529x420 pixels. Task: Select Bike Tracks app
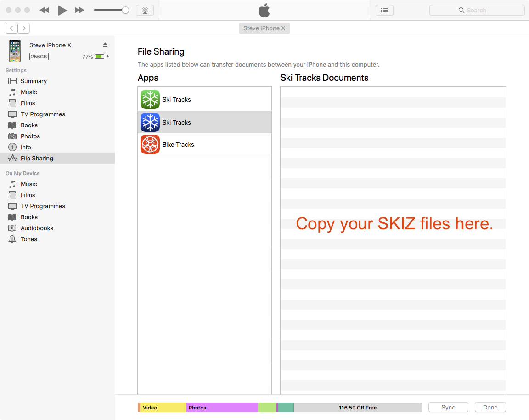[x=204, y=144]
